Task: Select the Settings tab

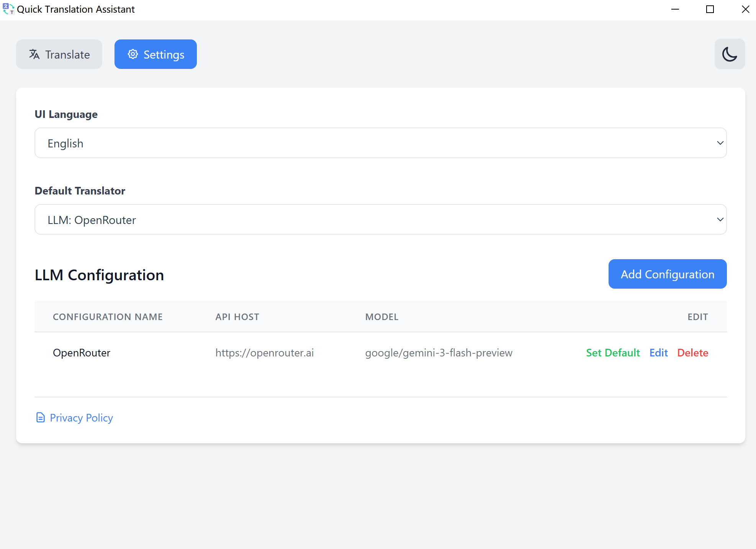Action: (x=155, y=54)
